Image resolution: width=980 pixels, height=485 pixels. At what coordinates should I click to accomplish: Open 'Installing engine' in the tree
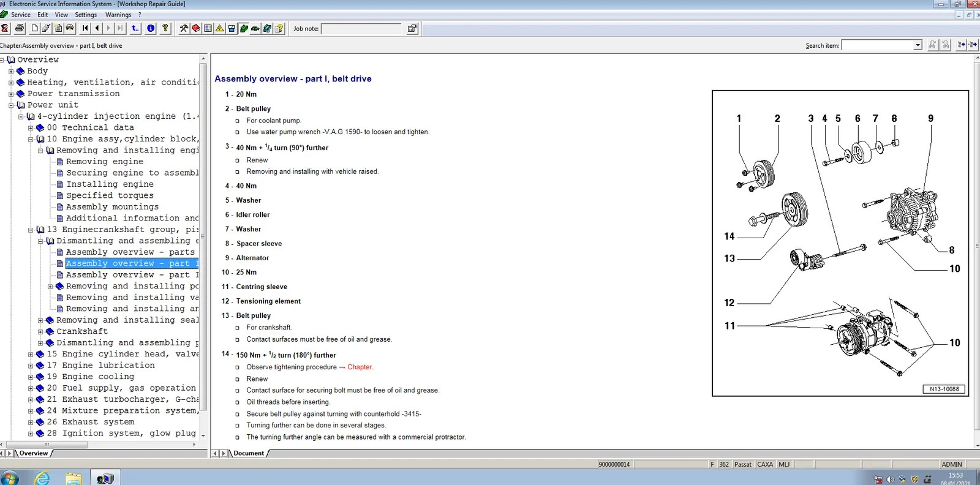pos(110,184)
